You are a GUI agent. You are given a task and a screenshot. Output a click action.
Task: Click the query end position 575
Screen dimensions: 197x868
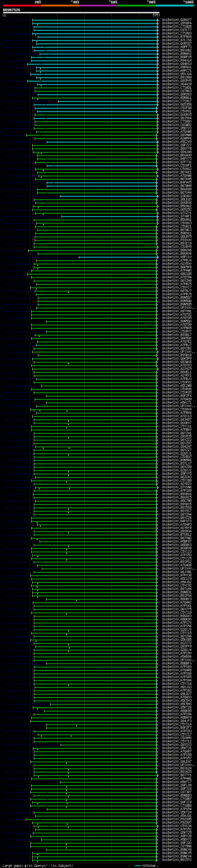point(155,15)
